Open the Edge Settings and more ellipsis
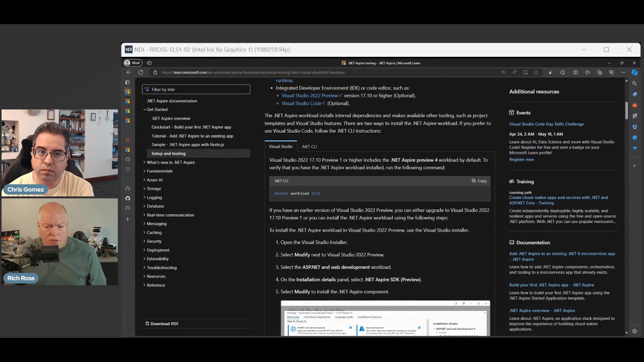 [623, 72]
